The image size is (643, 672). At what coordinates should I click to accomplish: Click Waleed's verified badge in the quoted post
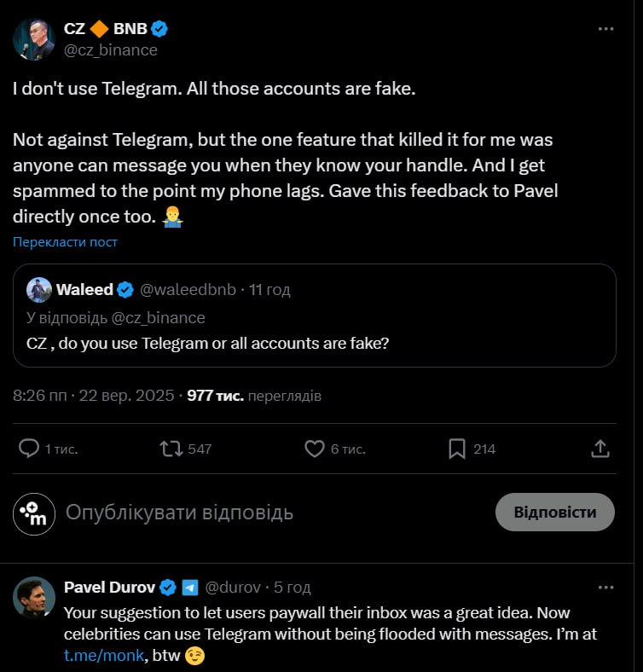click(125, 290)
